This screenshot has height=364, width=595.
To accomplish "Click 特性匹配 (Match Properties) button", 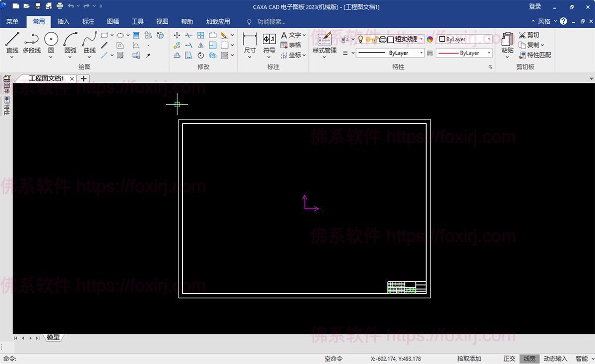I will coord(535,55).
